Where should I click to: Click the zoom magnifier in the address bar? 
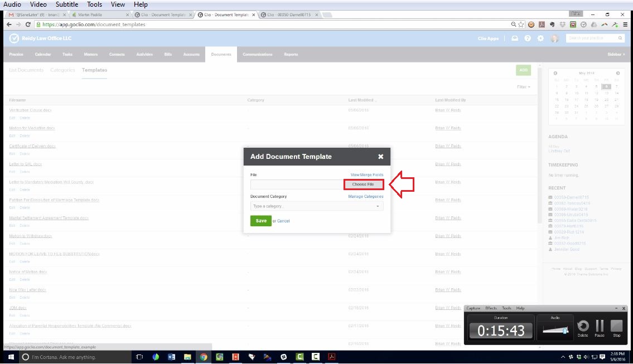(x=514, y=25)
